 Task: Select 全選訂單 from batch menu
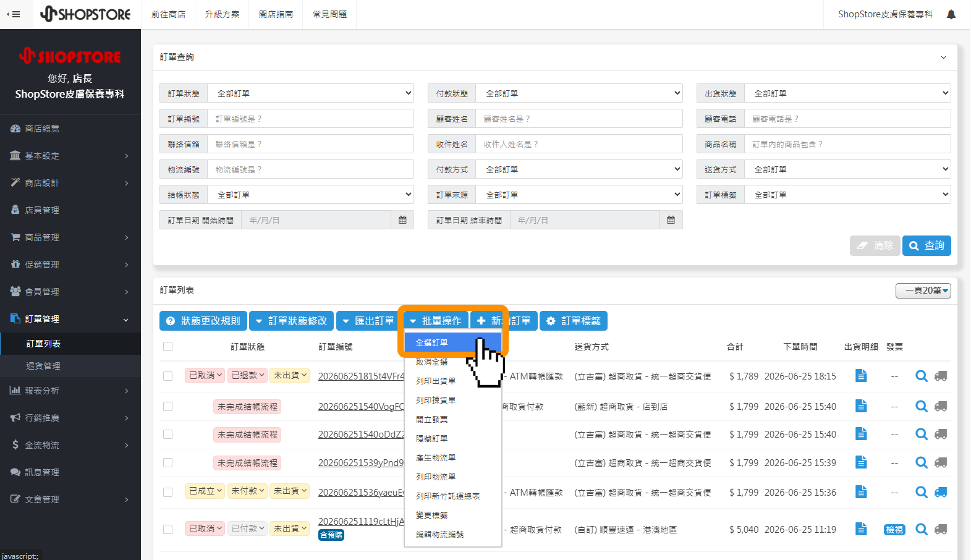coord(452,342)
